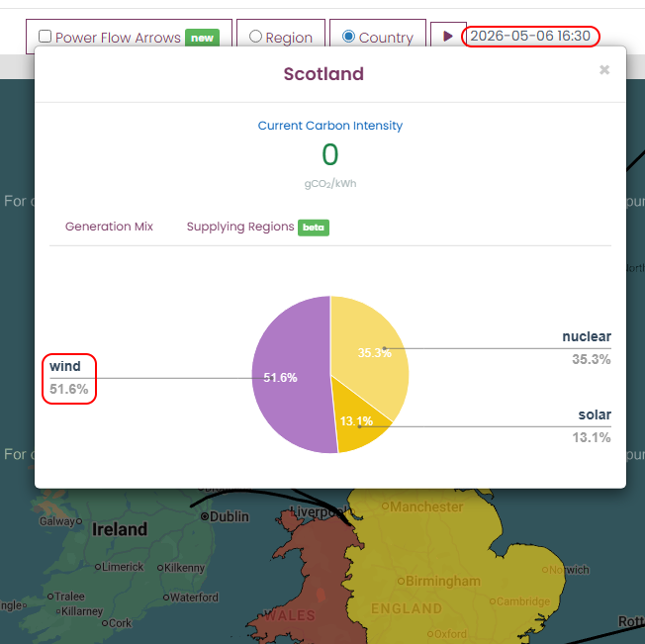This screenshot has height=644, width=645.
Task: Close the Scotland popup with the X
Action: pyautogui.click(x=603, y=70)
